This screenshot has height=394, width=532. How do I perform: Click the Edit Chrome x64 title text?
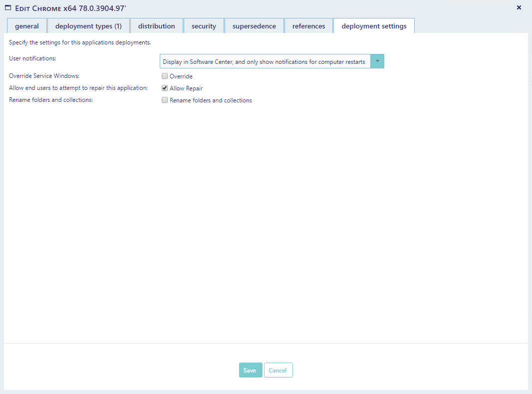pyautogui.click(x=70, y=8)
